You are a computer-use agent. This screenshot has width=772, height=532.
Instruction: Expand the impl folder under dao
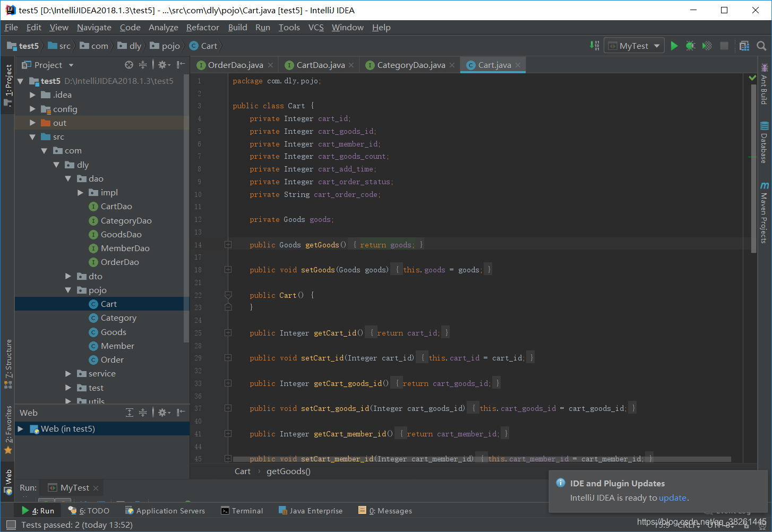80,192
